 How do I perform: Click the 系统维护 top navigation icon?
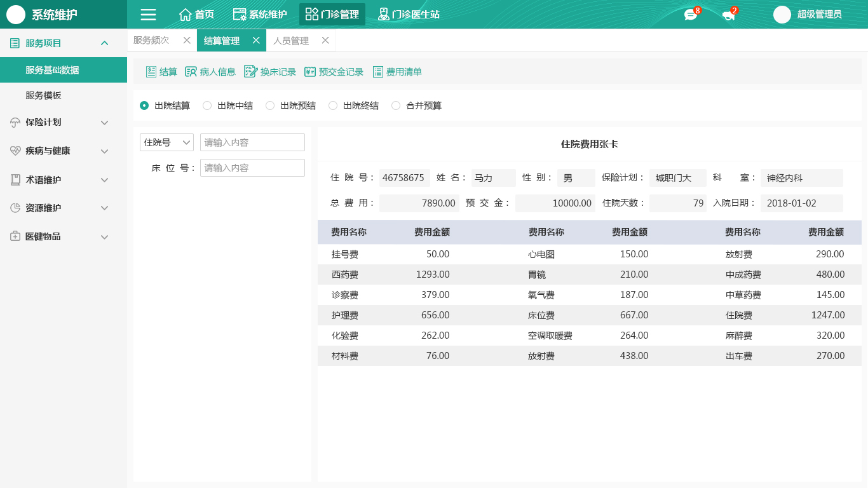coord(240,15)
